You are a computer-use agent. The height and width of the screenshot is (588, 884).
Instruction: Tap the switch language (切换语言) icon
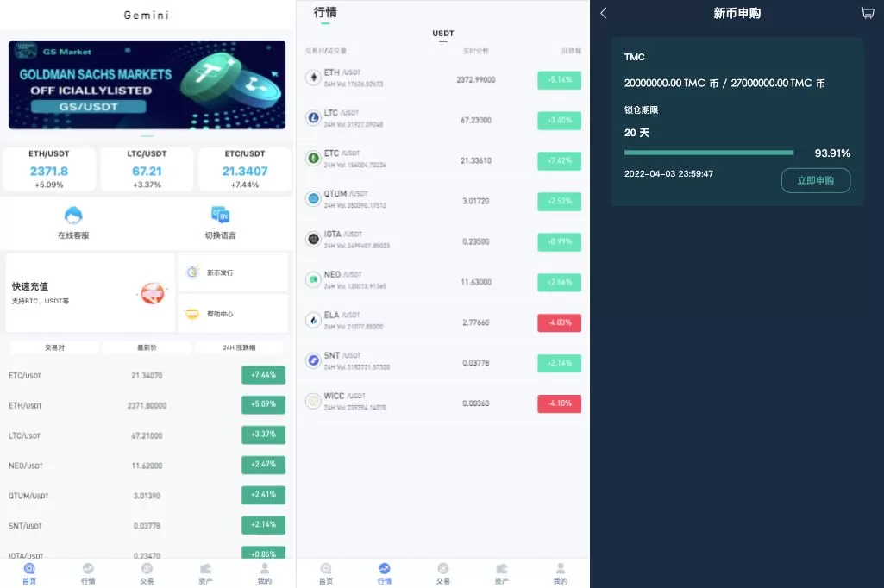coord(221,216)
